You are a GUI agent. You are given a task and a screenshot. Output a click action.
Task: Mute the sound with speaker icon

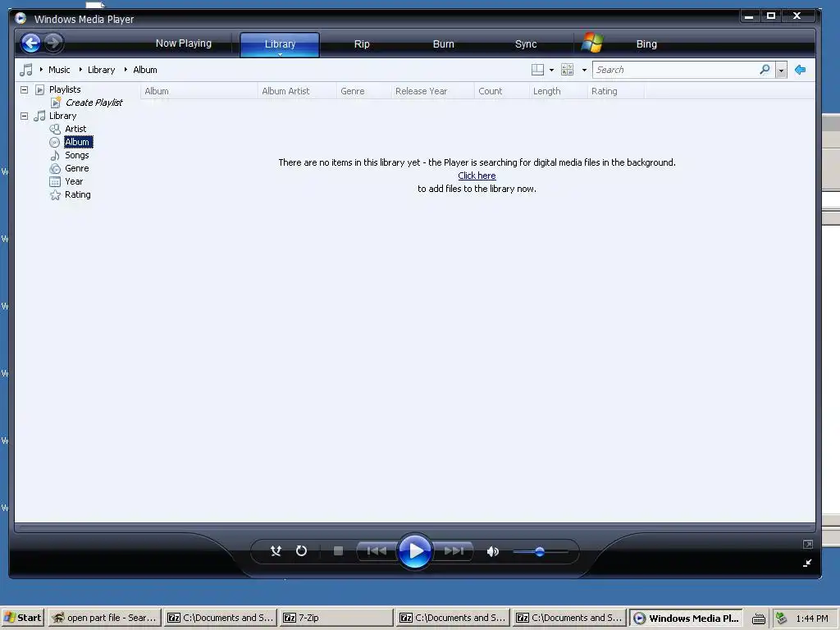(492, 551)
